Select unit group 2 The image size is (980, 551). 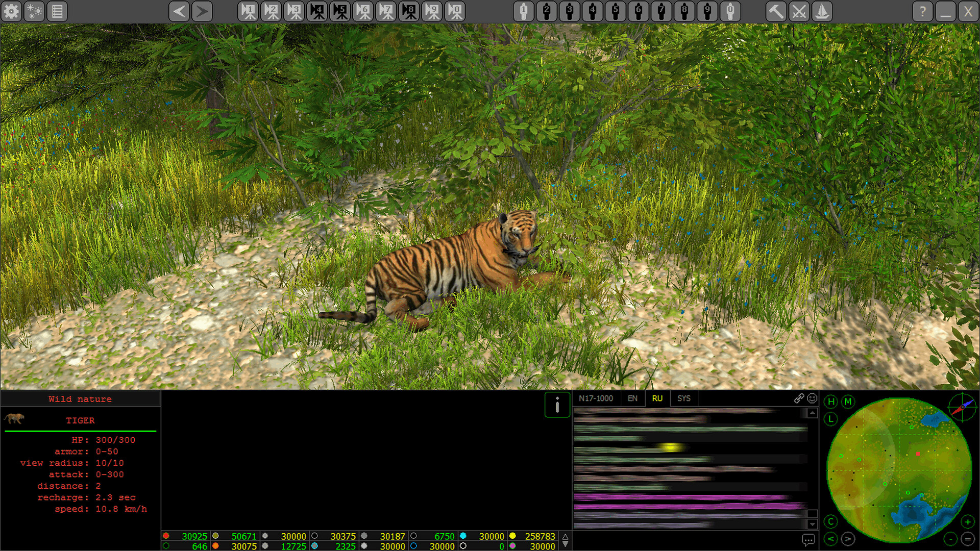pos(546,11)
